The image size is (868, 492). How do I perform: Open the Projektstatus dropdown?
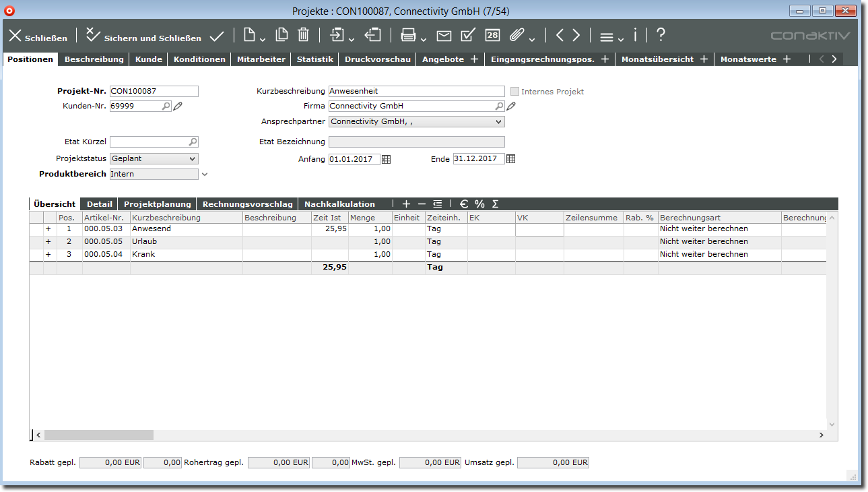tap(192, 159)
